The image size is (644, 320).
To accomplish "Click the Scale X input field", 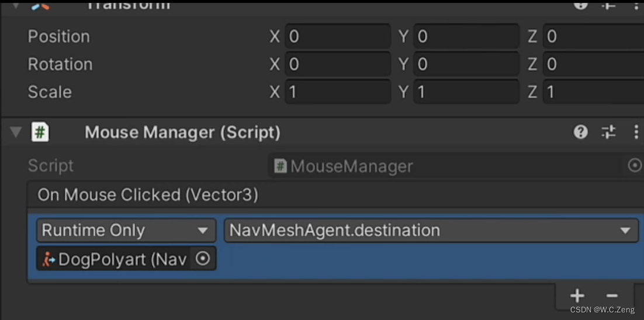I will (x=338, y=92).
